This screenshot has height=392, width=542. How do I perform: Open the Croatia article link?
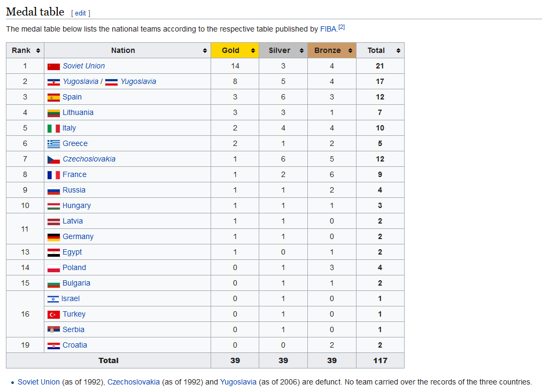pyautogui.click(x=75, y=345)
